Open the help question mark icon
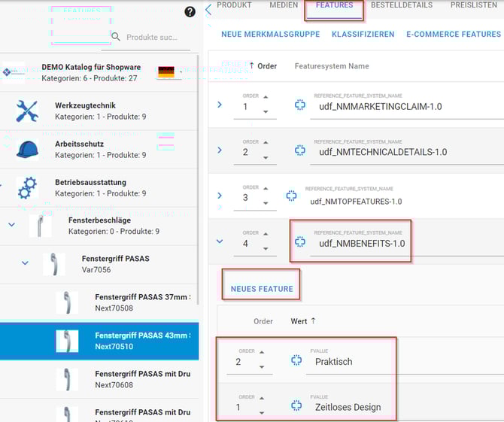The height and width of the screenshot is (422, 504). tap(190, 12)
